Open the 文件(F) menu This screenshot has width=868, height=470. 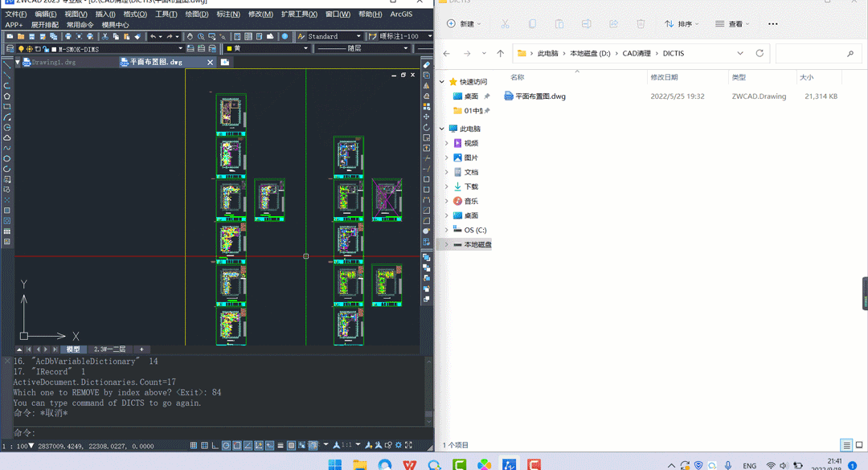click(15, 14)
